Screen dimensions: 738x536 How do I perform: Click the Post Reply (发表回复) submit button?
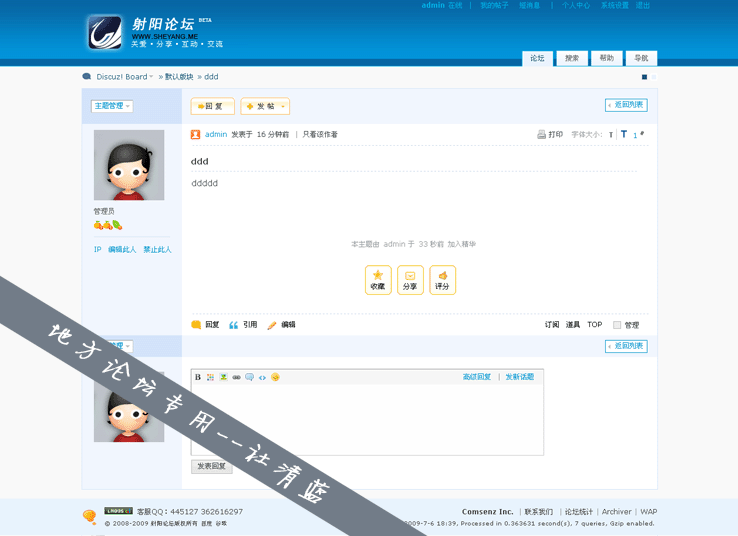[212, 466]
